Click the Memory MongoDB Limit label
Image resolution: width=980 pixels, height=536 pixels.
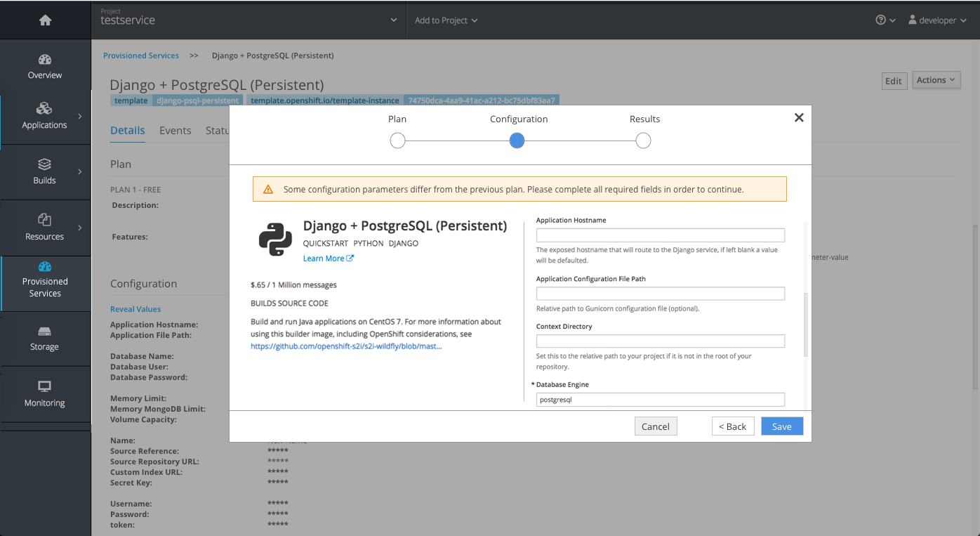(x=158, y=409)
